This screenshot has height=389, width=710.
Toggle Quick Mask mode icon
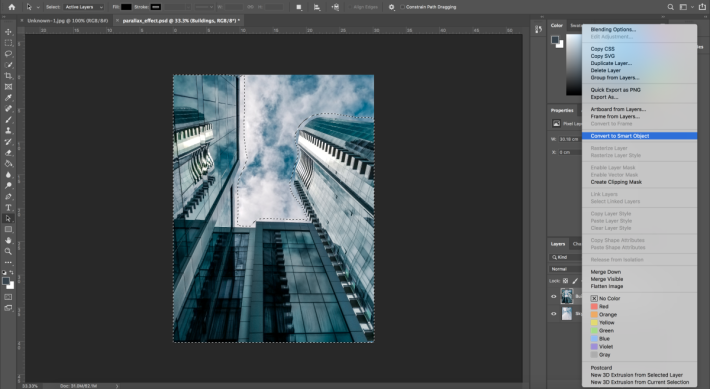pyautogui.click(x=8, y=297)
